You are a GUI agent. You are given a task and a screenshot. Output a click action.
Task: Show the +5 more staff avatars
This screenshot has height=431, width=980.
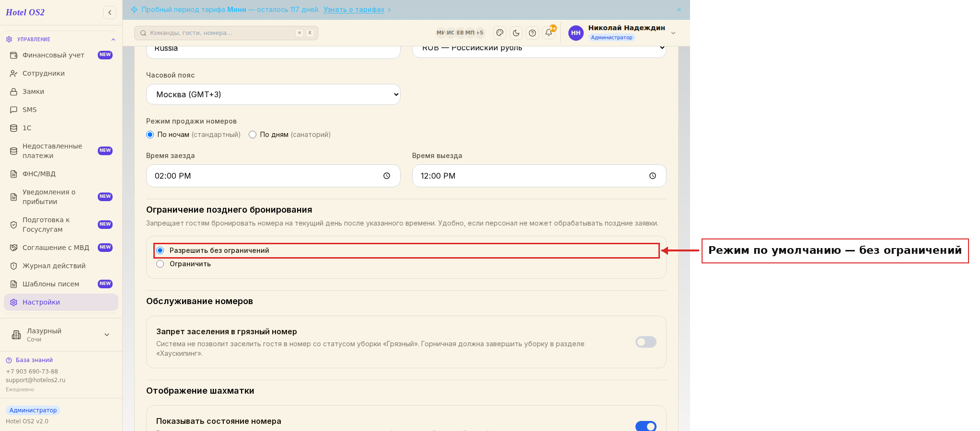click(x=480, y=33)
